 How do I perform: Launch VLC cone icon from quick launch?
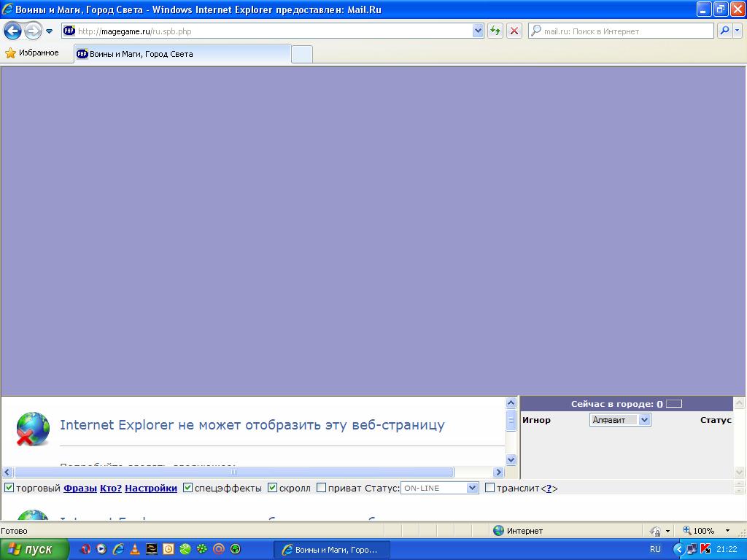(x=135, y=549)
